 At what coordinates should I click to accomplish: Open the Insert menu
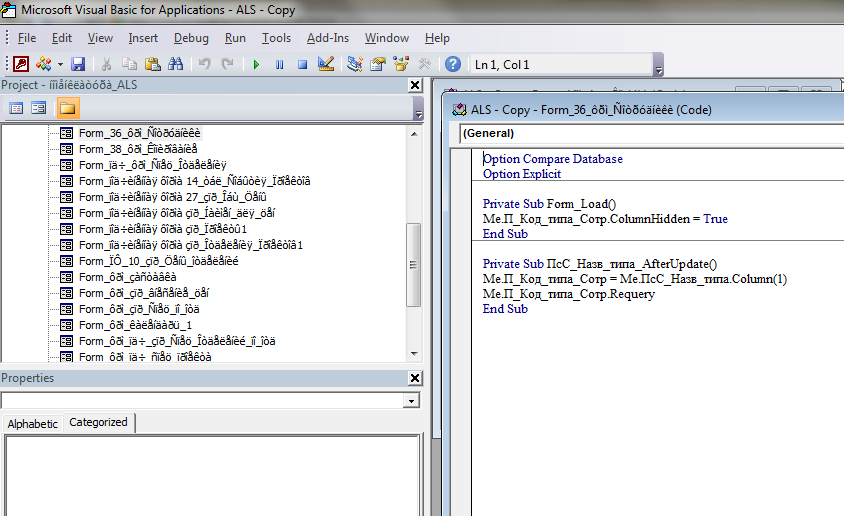point(143,38)
